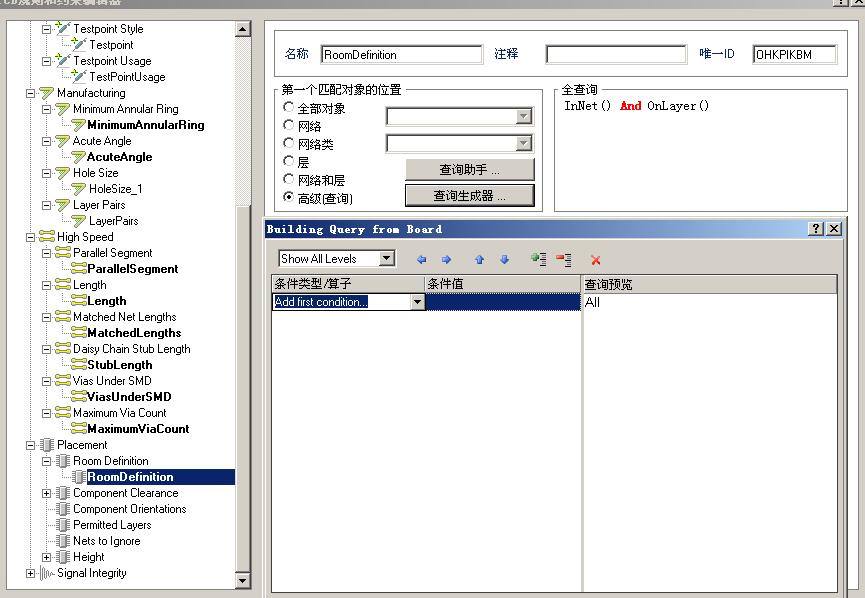This screenshot has width=865, height=598.
Task: Select the 全部对象 radio button
Action: coord(288,107)
